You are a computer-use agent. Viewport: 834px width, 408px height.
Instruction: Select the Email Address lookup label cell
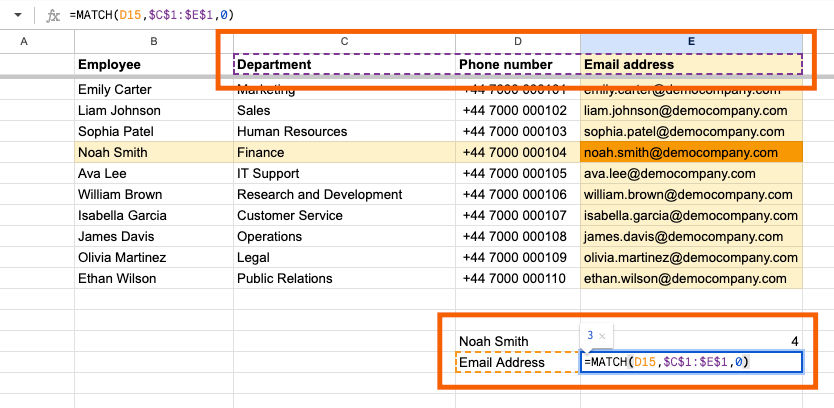518,362
